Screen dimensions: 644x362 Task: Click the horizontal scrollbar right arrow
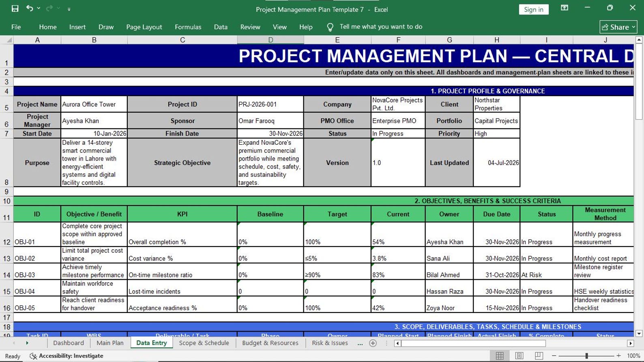(x=630, y=343)
